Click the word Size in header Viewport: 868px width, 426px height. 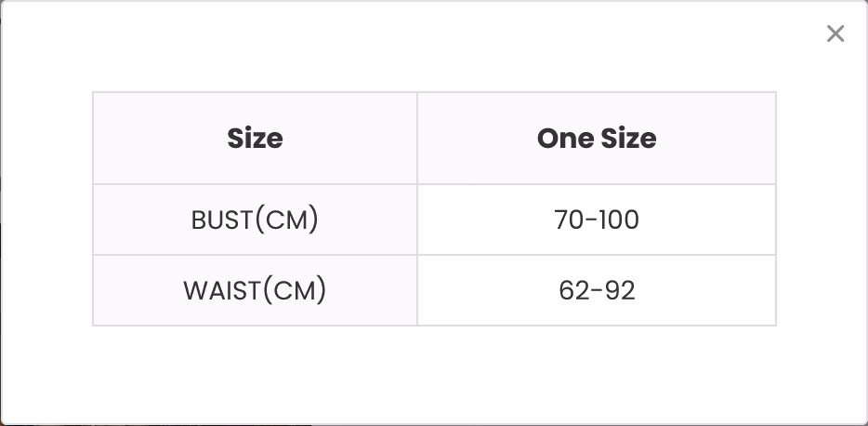256,139
